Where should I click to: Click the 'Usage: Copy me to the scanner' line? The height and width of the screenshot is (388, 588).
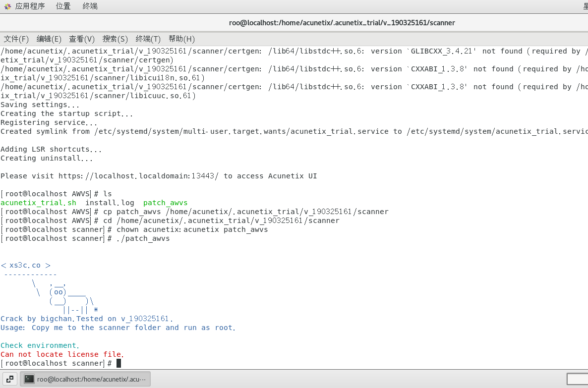(x=118, y=328)
